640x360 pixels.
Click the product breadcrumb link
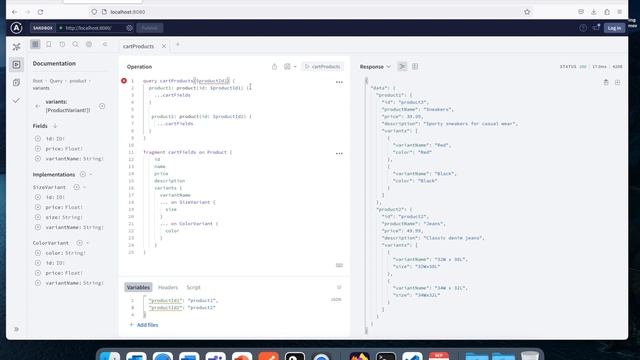(78, 81)
